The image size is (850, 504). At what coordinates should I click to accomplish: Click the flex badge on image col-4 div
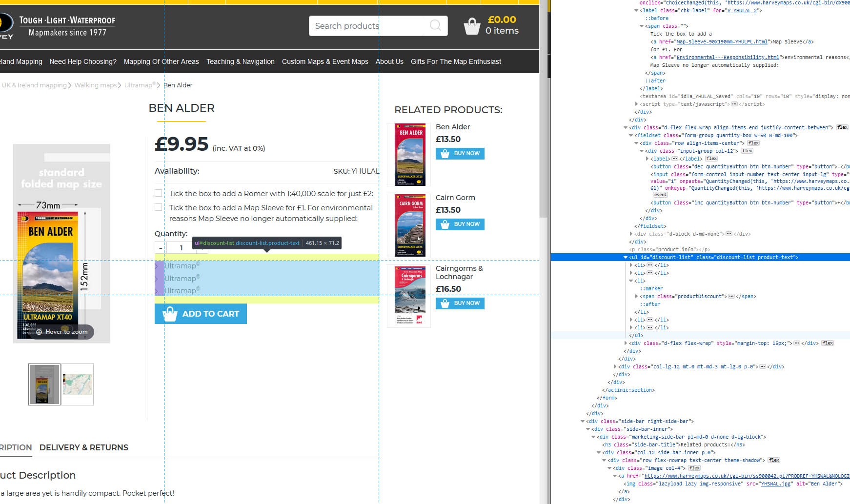click(x=694, y=468)
